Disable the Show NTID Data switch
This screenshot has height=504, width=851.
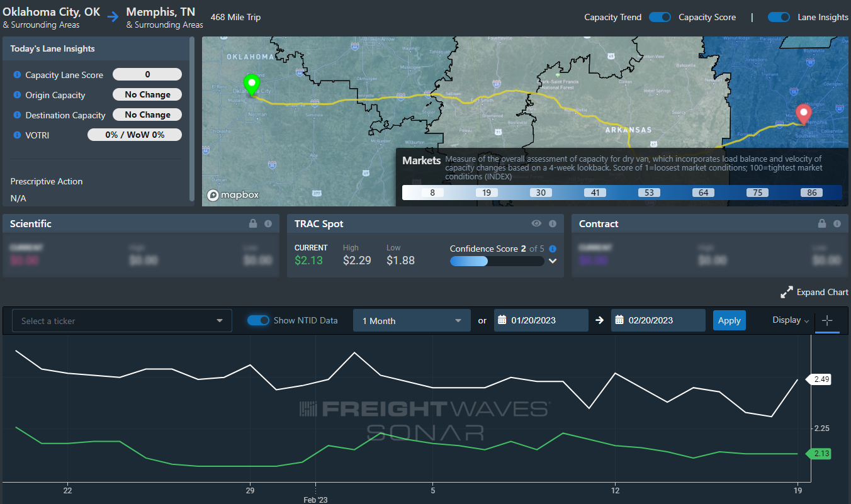click(258, 320)
